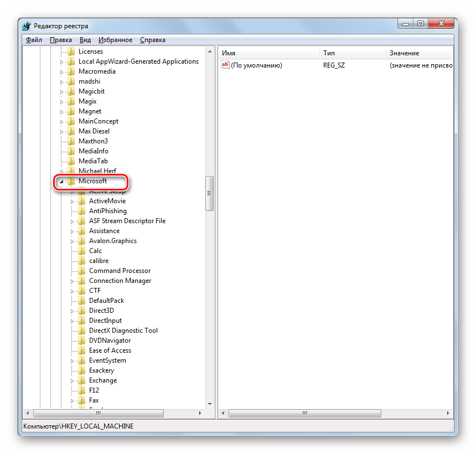
Task: Expand the EventSystem key
Action: (x=73, y=361)
